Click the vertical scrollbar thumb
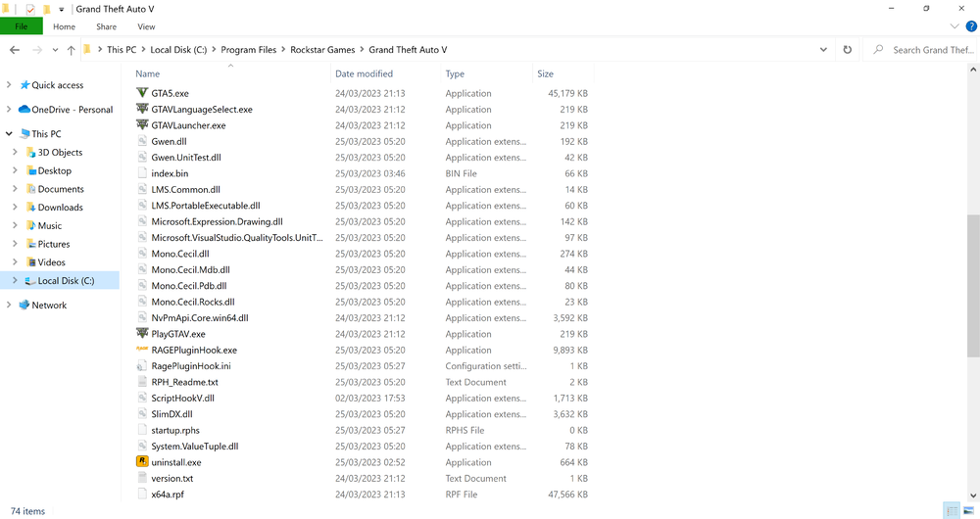The image size is (980, 519). [973, 286]
